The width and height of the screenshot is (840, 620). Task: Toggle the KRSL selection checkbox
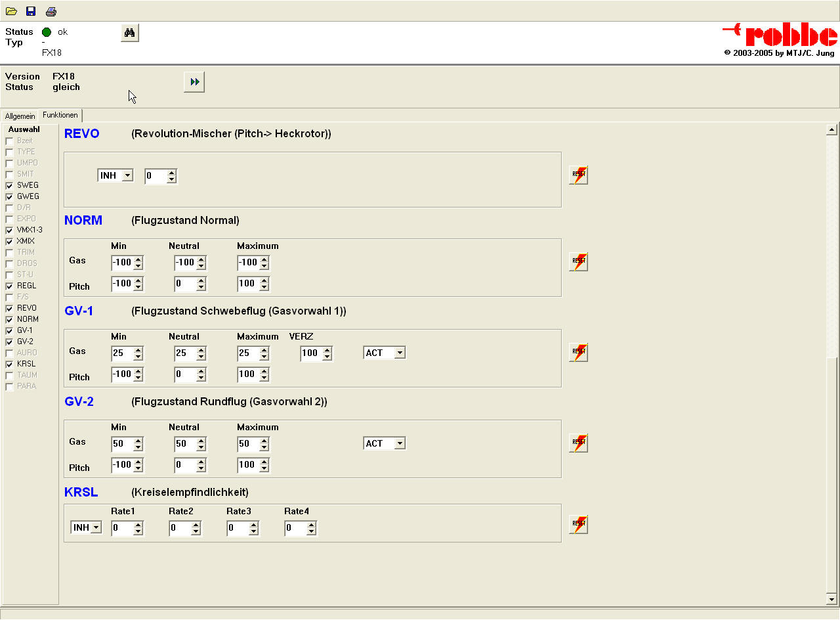[9, 364]
